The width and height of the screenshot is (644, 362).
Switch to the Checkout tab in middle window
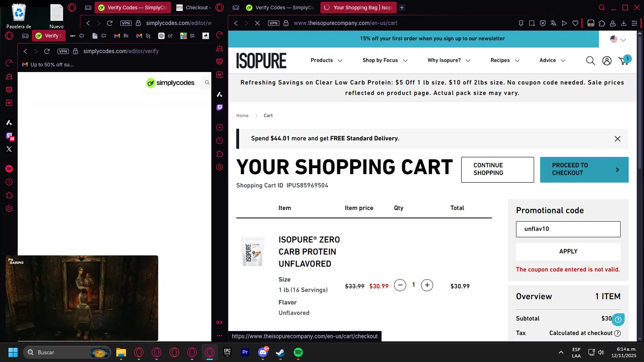pos(194,8)
